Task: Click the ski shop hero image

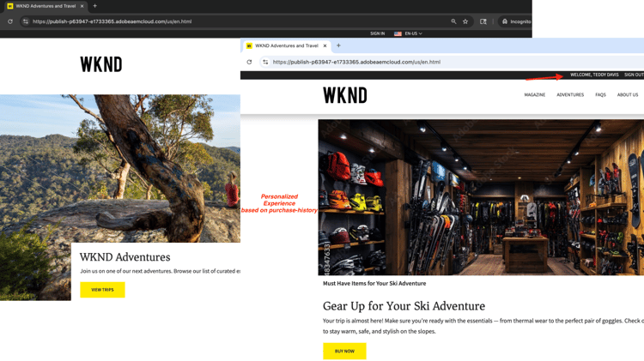Action: click(x=481, y=197)
